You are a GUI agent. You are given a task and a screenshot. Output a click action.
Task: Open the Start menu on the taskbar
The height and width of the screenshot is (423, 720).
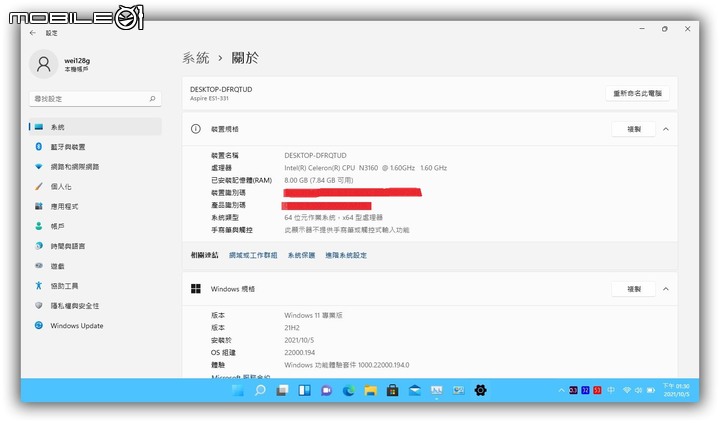[x=238, y=390]
